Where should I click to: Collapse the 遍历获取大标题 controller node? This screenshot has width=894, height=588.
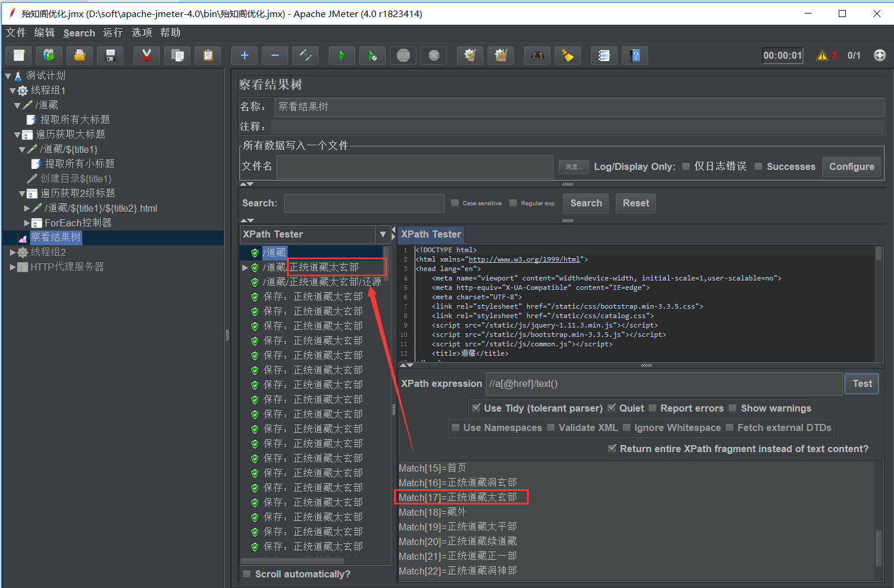pyautogui.click(x=17, y=135)
